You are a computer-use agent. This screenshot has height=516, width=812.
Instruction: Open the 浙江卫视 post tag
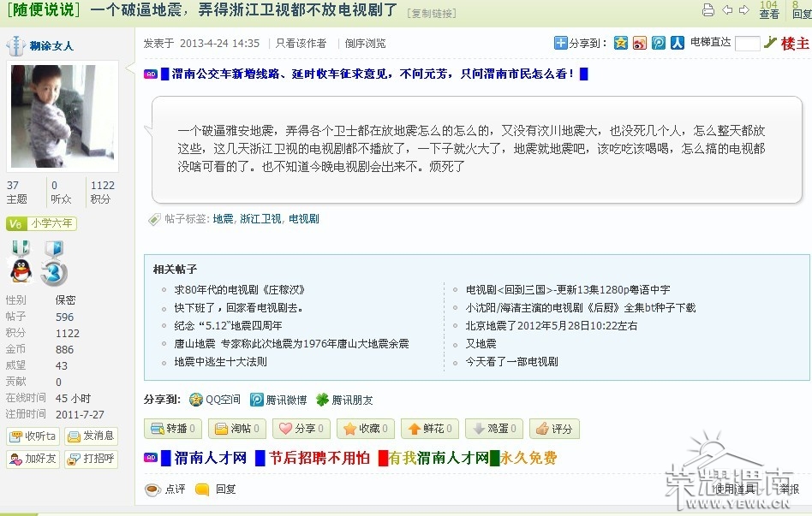point(260,219)
